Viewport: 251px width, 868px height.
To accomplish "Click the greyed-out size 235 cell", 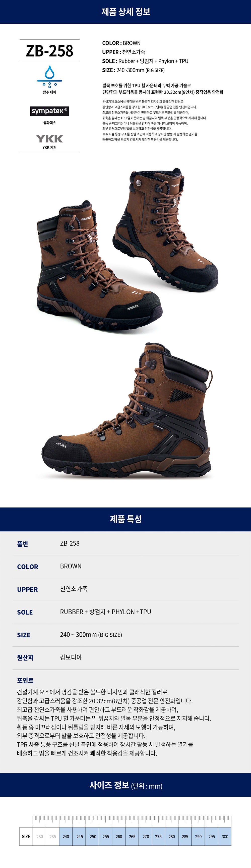I will [x=53, y=836].
